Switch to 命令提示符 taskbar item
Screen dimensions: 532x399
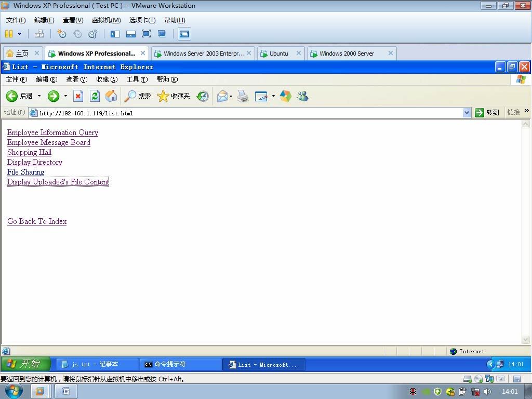click(x=180, y=364)
